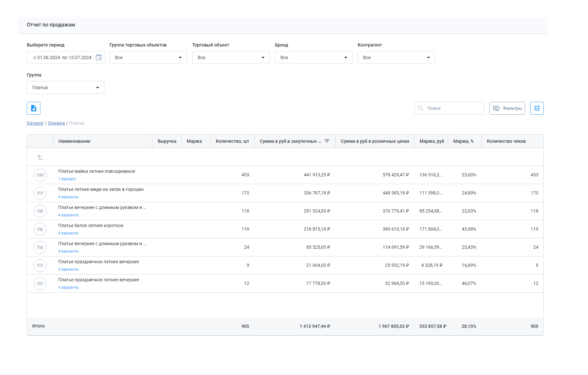This screenshot has height=375, width=588.
Task: Open Группа торговых объектов dropdown
Action: click(x=148, y=57)
